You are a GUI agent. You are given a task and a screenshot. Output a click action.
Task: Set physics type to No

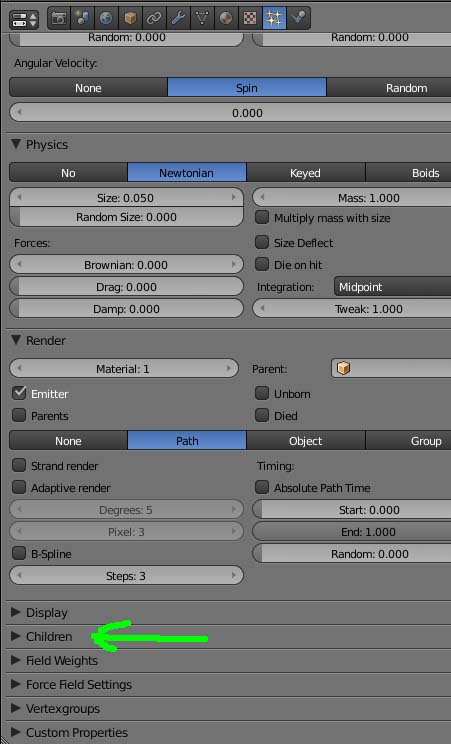pos(68,173)
